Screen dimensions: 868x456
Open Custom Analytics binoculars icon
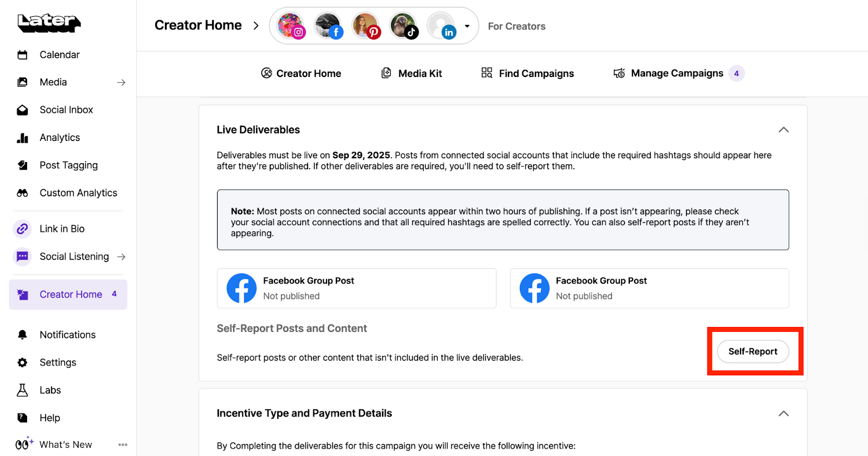click(22, 193)
